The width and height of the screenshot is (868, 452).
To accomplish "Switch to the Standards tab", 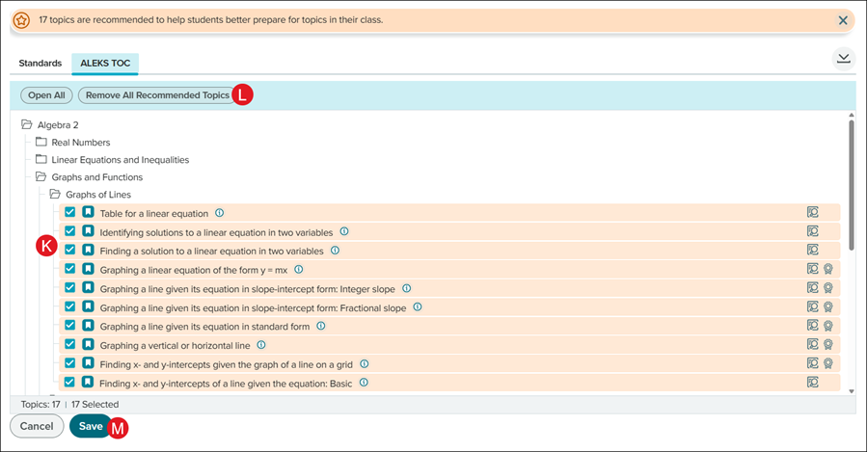I will (41, 64).
